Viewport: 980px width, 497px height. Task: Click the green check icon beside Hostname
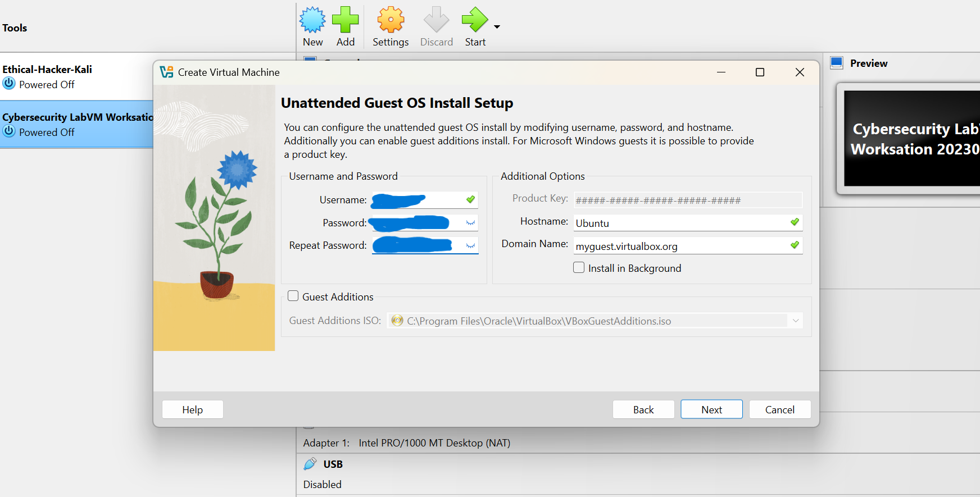click(x=795, y=222)
